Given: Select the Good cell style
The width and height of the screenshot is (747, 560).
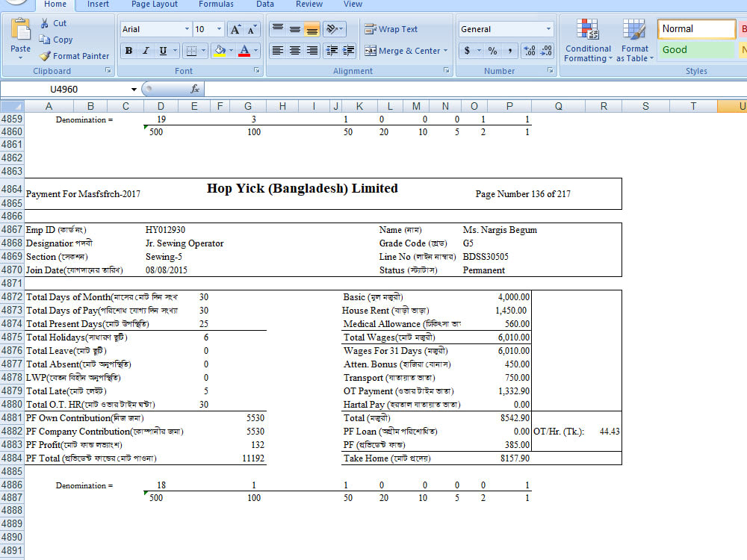Looking at the screenshot, I should (696, 49).
